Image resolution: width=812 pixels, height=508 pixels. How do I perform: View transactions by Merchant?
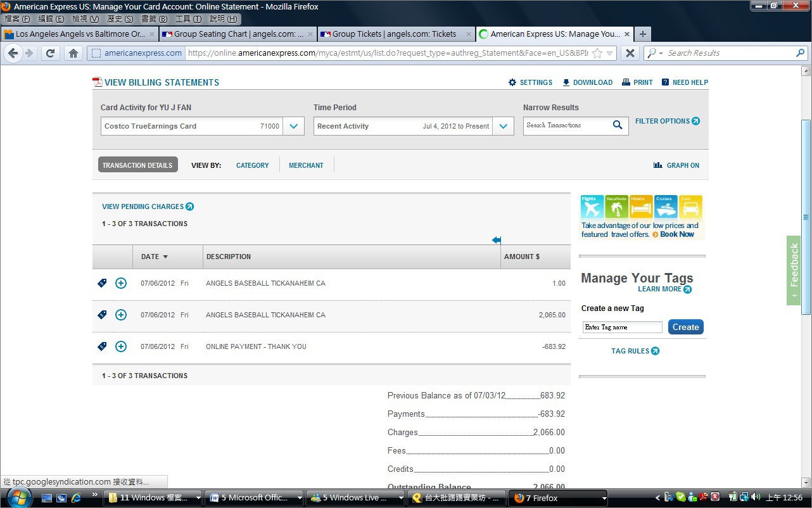(306, 165)
